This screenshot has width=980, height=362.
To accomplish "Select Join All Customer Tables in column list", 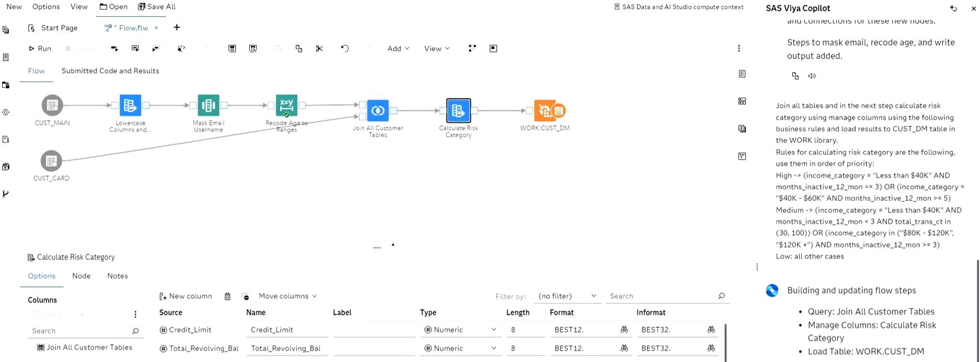I will tap(84, 347).
